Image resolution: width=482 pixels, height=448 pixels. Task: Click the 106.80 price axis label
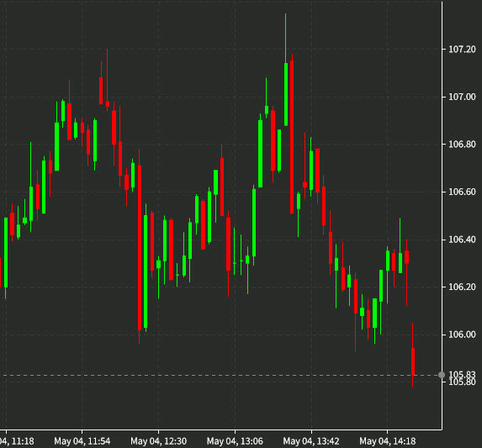462,144
